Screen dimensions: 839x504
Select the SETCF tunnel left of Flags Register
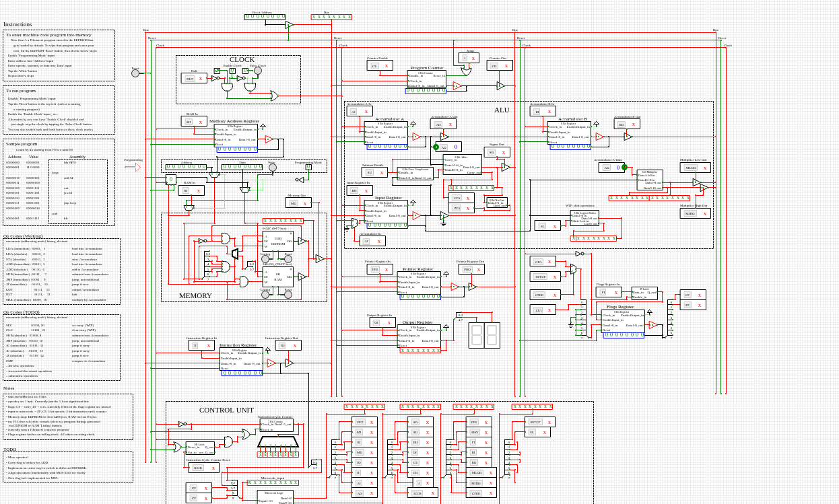tap(545, 277)
